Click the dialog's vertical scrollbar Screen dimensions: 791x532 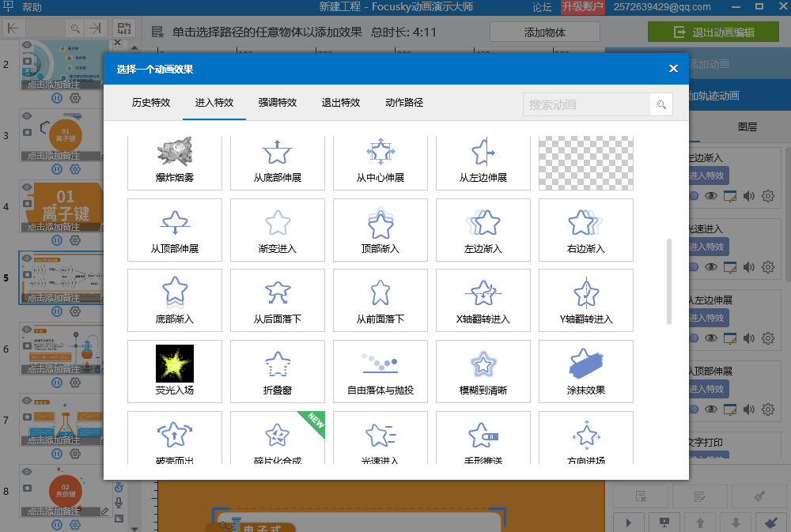(x=669, y=281)
